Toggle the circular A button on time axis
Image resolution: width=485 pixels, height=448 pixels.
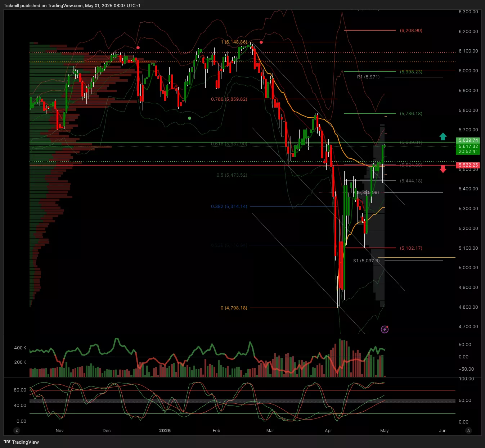click(x=468, y=430)
